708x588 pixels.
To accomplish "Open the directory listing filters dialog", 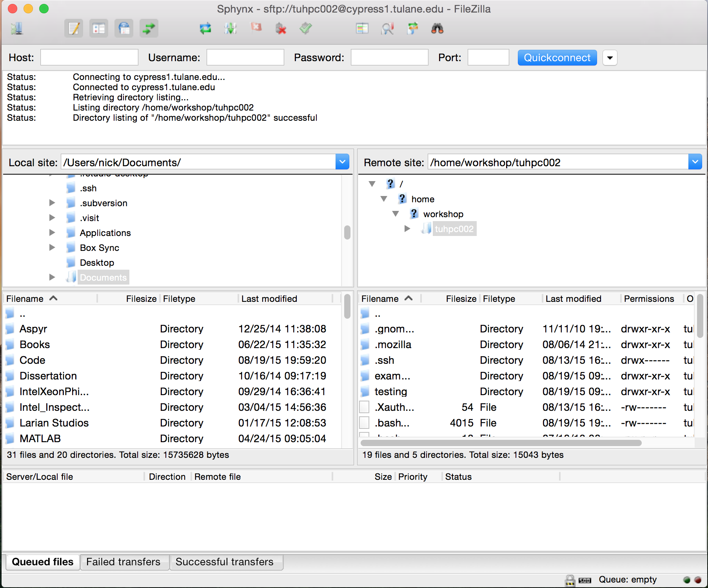I will (x=362, y=29).
